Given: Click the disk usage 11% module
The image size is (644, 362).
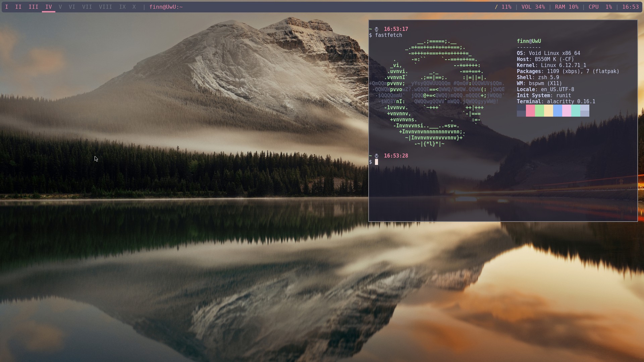Looking at the screenshot, I should 503,7.
